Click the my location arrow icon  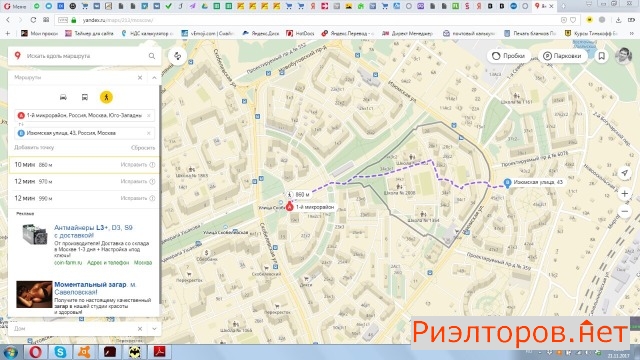(x=624, y=173)
